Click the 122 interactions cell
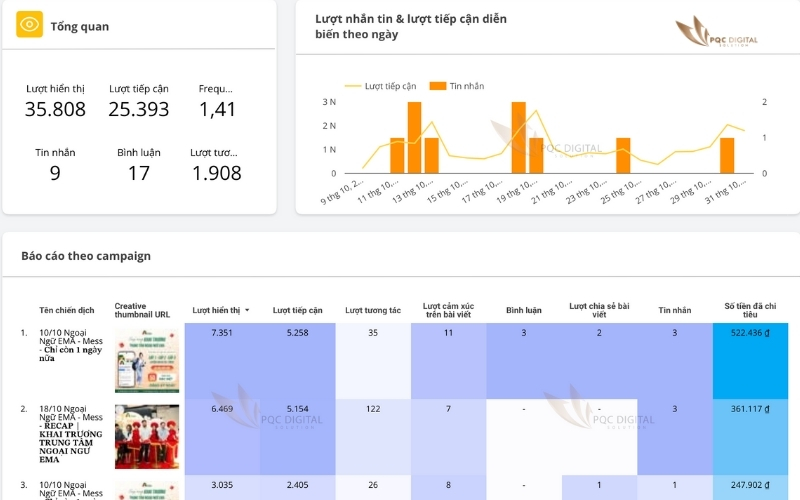Screen dimensions: 800x500 coord(373,437)
